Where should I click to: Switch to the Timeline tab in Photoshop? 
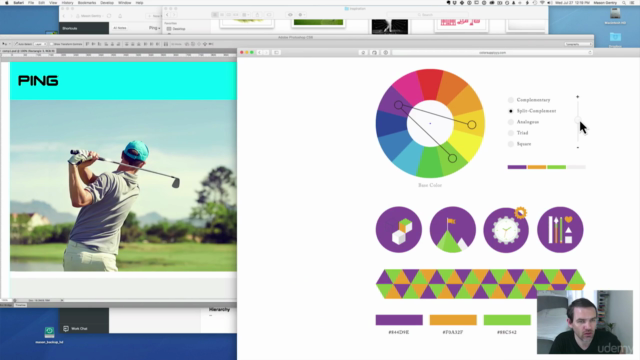point(20,305)
